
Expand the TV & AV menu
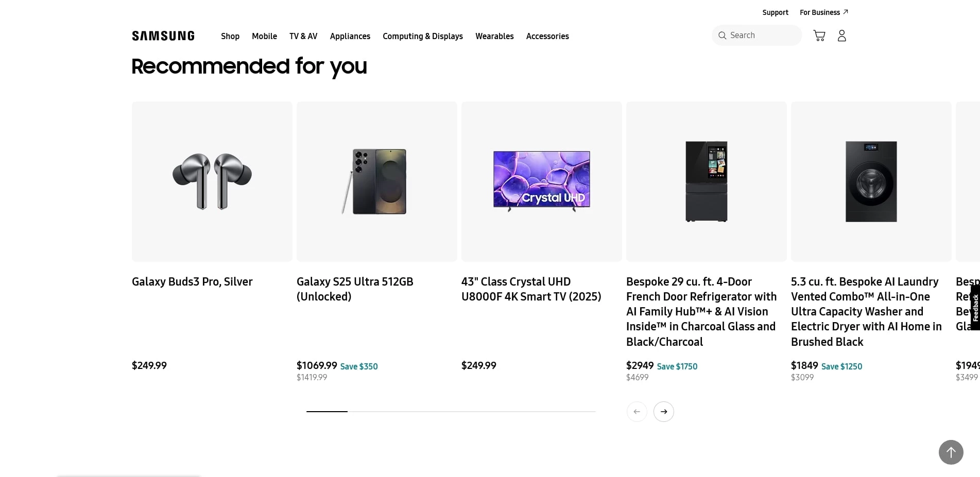point(303,36)
